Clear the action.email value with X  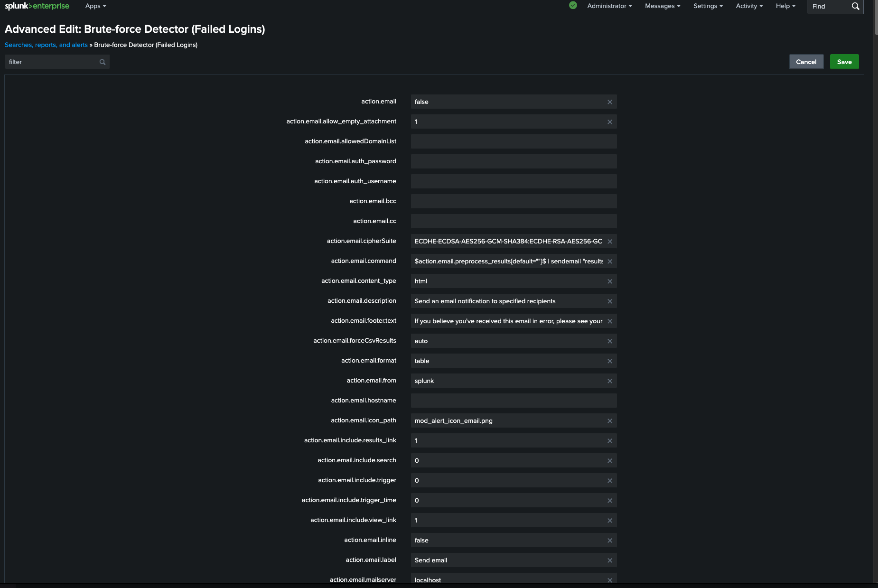tap(610, 102)
